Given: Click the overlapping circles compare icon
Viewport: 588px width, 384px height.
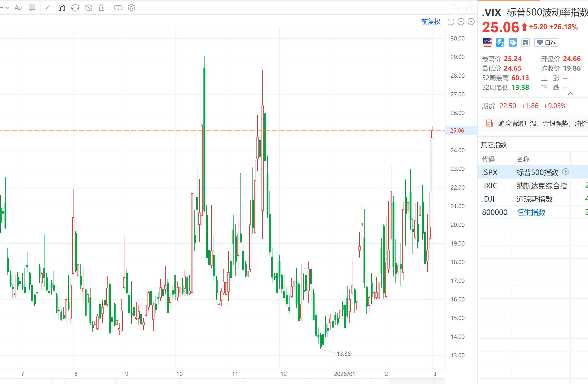Looking at the screenshot, I should pos(118,8).
